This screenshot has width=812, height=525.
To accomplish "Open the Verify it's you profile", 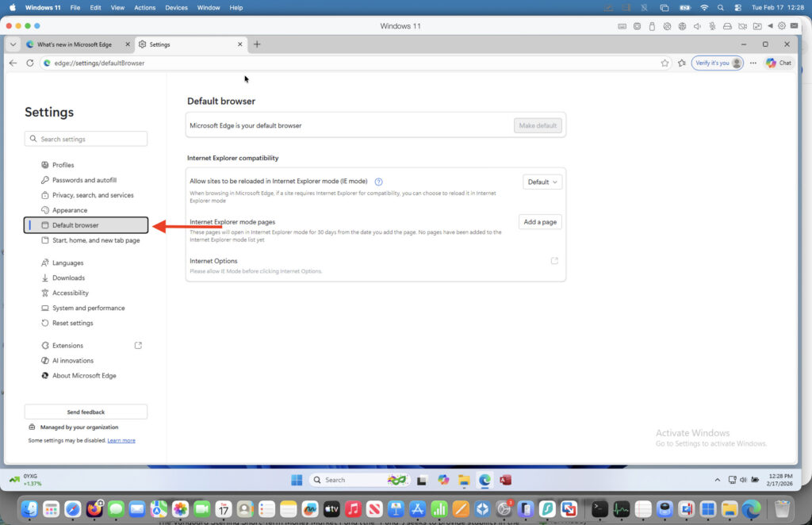I will tap(717, 63).
